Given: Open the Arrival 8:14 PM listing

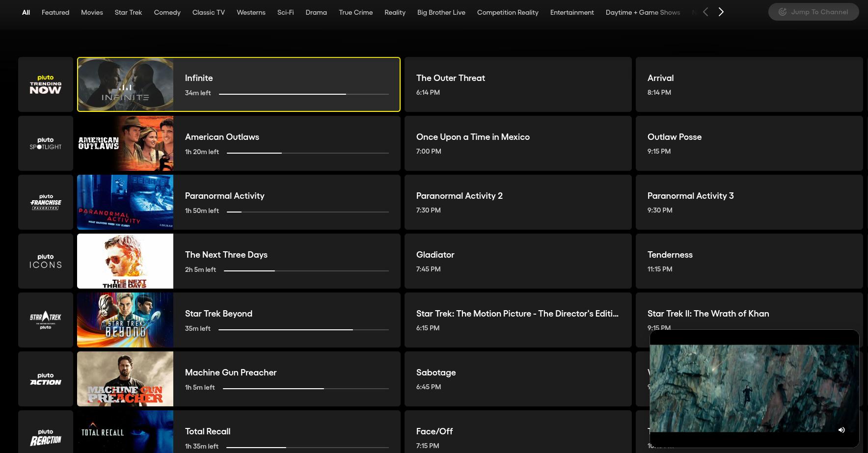Looking at the screenshot, I should click(749, 84).
